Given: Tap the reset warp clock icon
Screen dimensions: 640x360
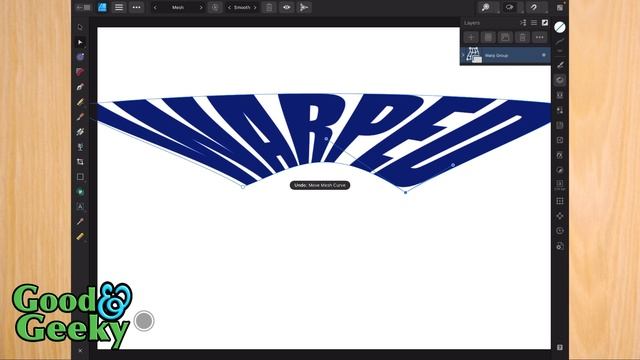Looking at the screenshot, I should coord(215,7).
